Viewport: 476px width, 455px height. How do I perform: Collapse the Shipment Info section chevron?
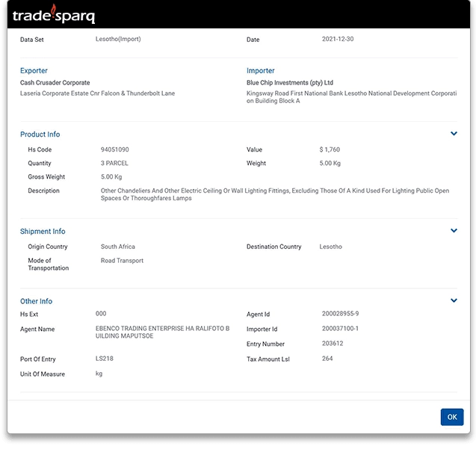[x=454, y=231]
